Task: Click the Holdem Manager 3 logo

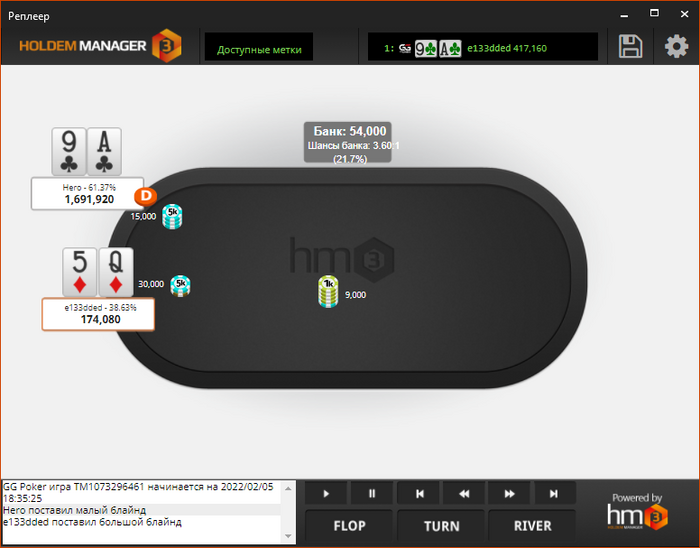Action: (x=100, y=46)
